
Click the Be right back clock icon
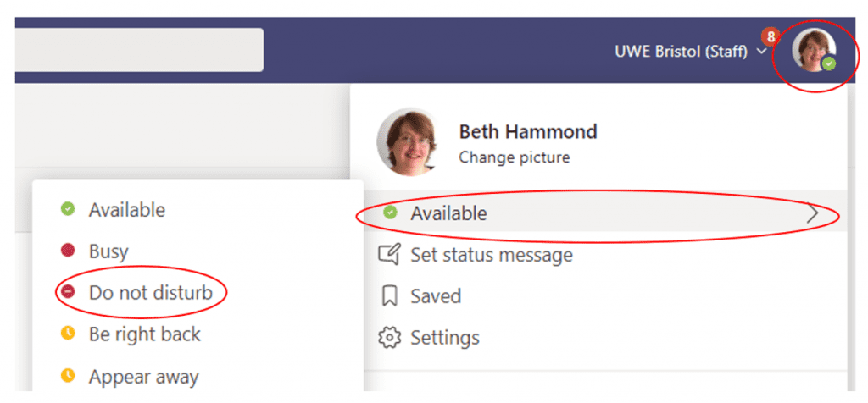[x=68, y=334]
